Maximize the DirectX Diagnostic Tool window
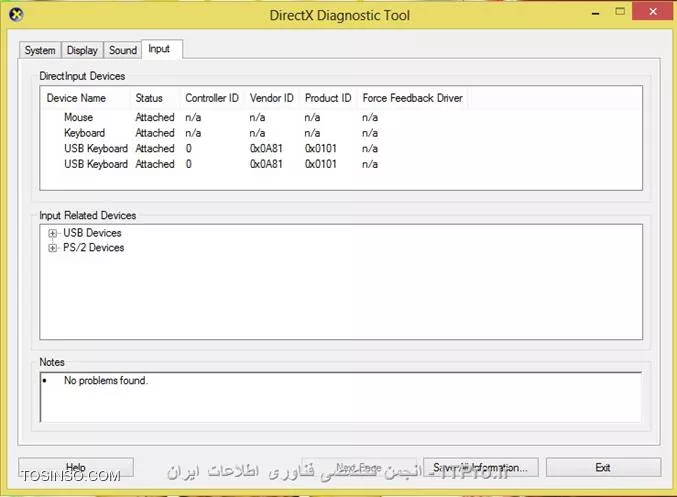Screen dimensions: 677x497 click(620, 12)
